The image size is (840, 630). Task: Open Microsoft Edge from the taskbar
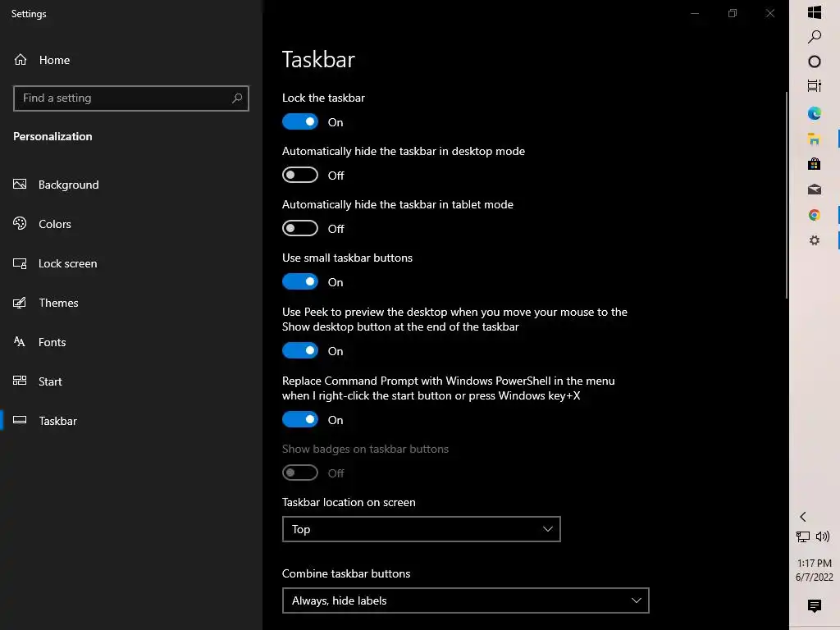point(815,113)
